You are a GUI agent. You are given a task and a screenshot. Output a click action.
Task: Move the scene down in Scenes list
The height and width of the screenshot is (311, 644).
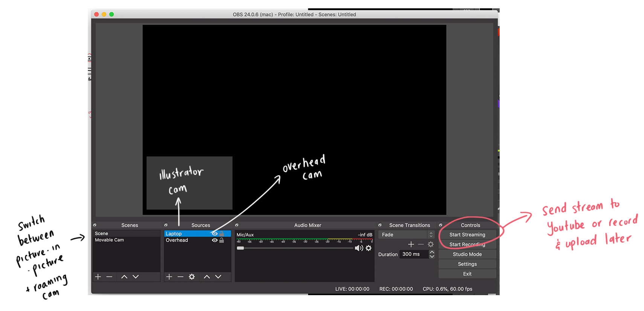tap(136, 277)
